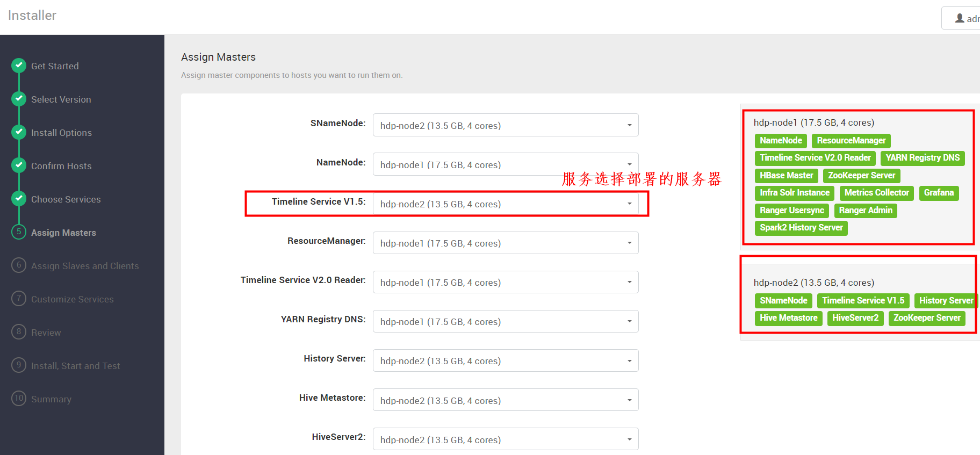Screen dimensions: 980x455
Task: Go to the Confirm Hosts step
Action: 61,166
